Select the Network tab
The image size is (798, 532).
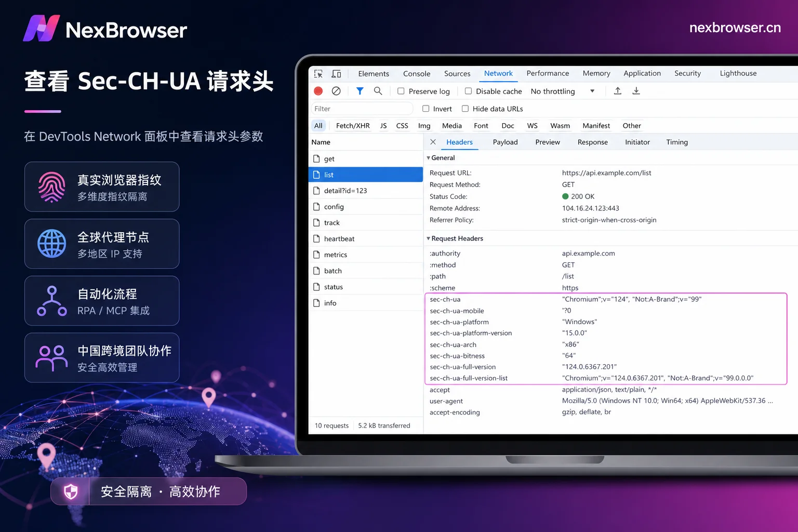click(498, 74)
